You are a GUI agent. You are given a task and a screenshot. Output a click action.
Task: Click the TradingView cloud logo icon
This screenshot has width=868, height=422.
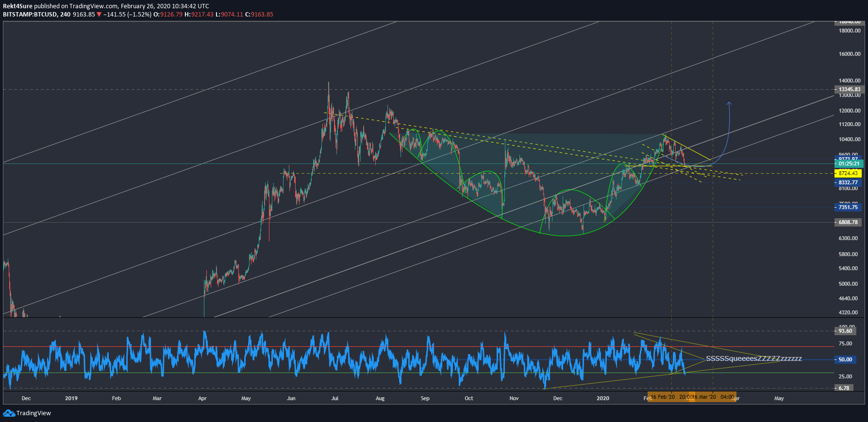pos(9,413)
